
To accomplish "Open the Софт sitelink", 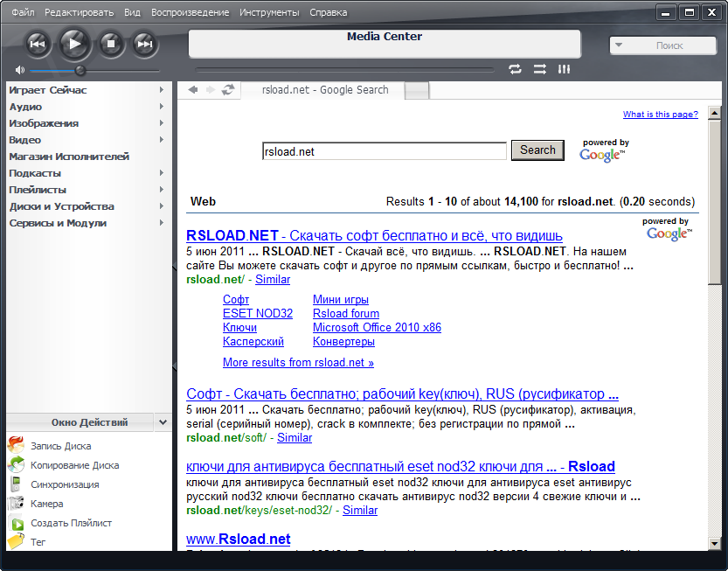I will (236, 300).
